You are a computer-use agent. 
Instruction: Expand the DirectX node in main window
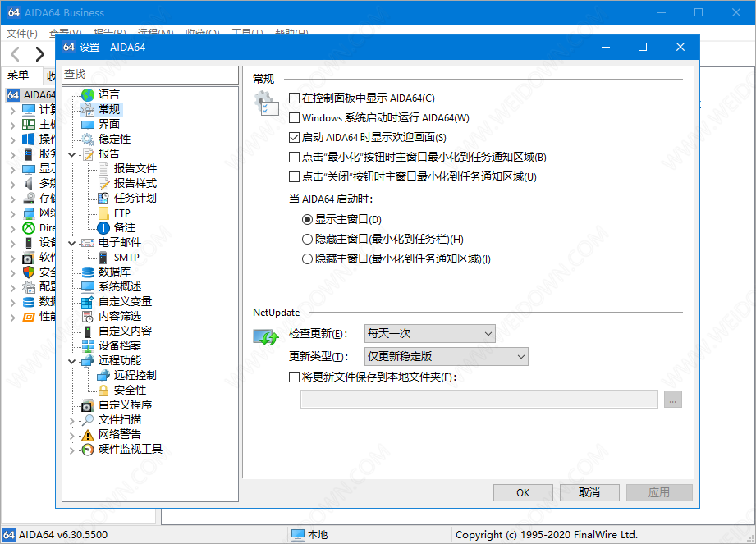pos(12,228)
